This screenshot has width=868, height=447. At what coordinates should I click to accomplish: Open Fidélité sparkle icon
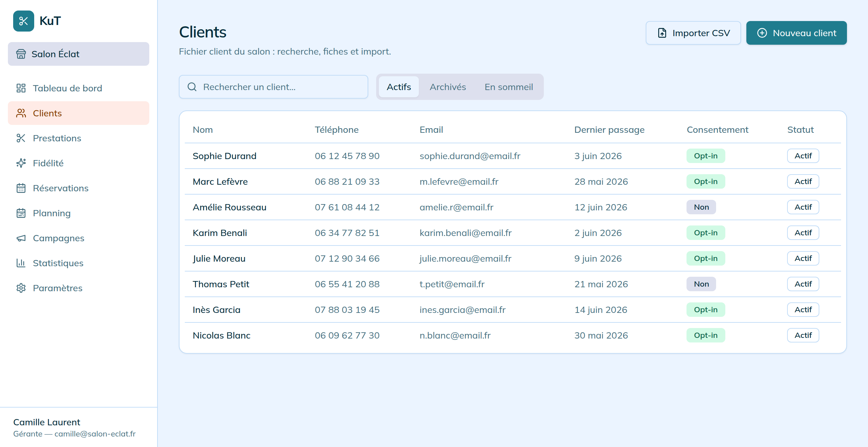point(21,163)
